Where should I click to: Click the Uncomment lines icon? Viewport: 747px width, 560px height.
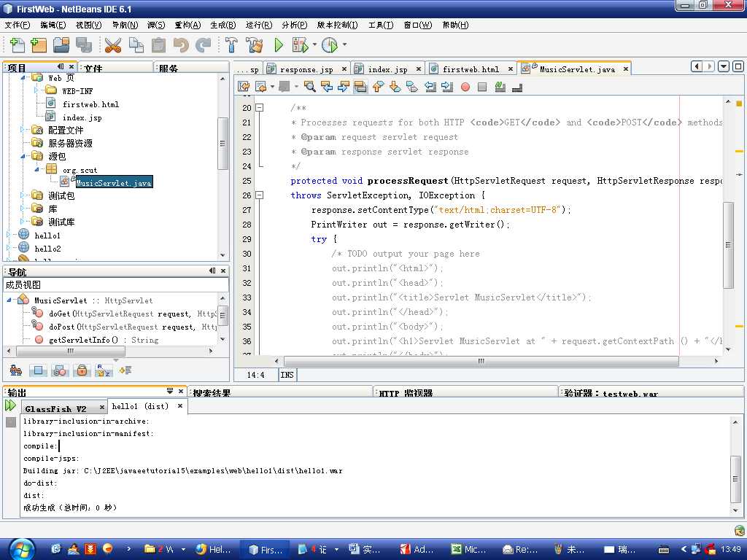tap(517, 87)
